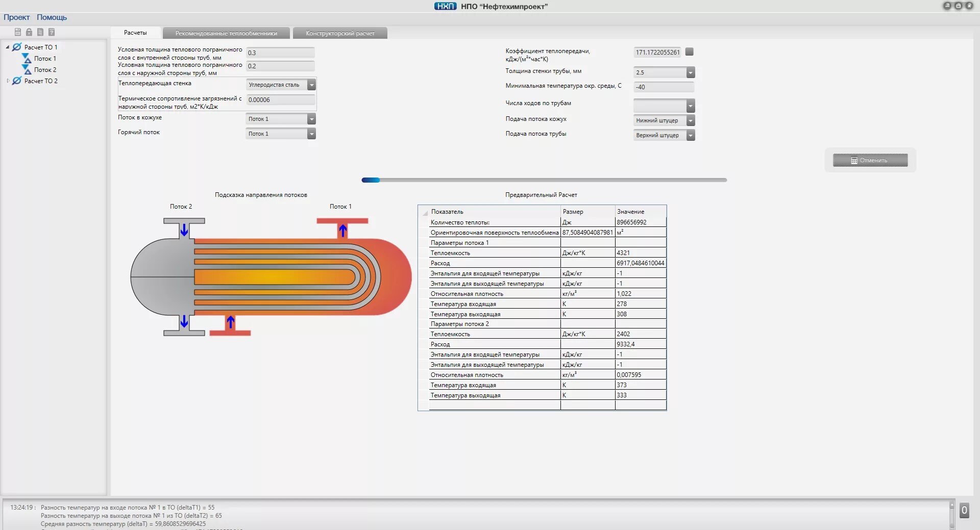
Task: Click the Отменить button
Action: [870, 160]
